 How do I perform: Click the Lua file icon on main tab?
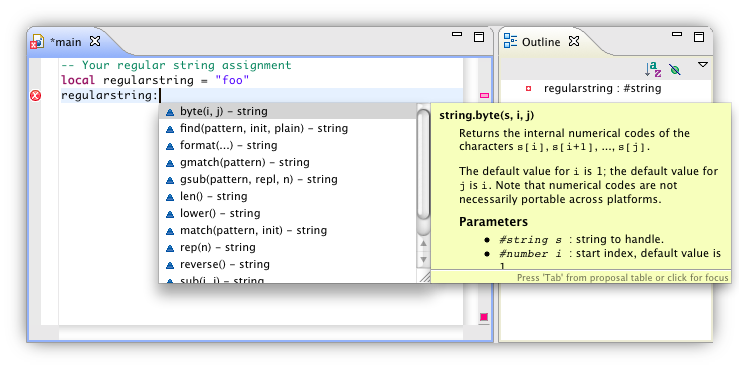pos(37,41)
